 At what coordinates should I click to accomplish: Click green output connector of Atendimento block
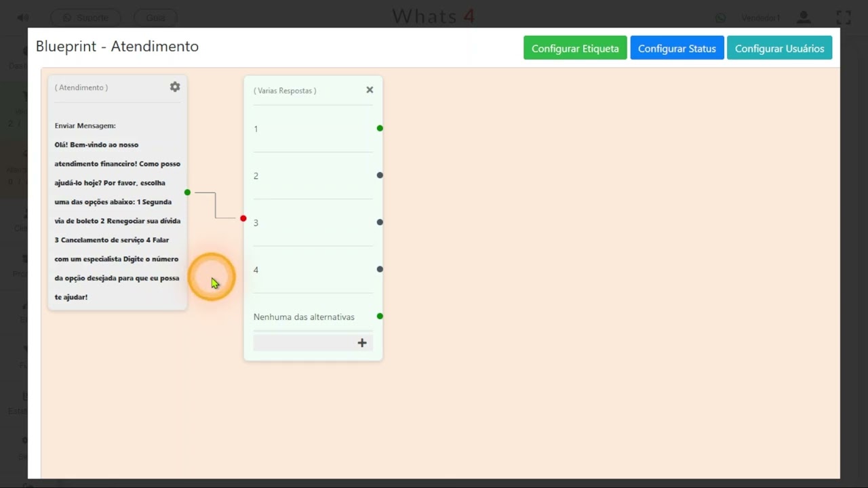pos(187,192)
